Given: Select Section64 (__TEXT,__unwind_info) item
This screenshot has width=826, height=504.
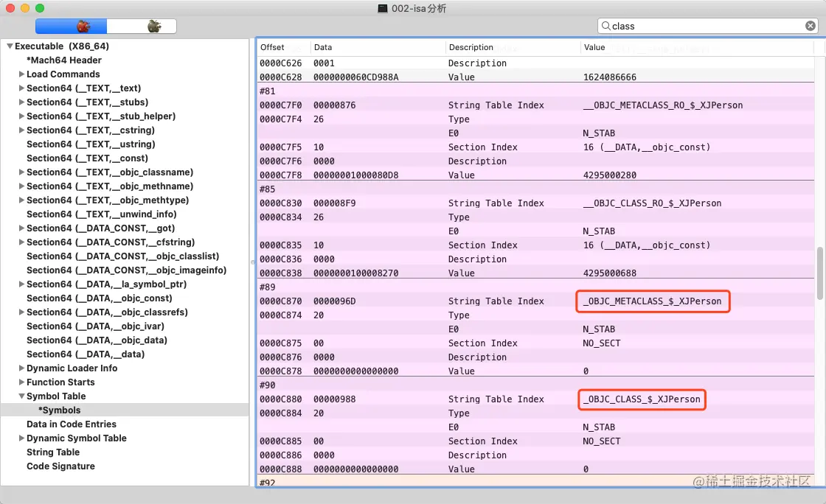Looking at the screenshot, I should click(102, 214).
